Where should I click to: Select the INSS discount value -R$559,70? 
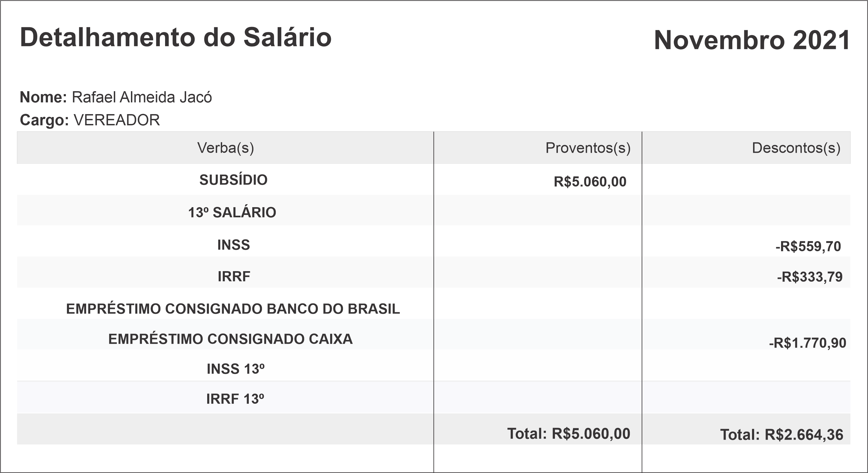click(808, 247)
